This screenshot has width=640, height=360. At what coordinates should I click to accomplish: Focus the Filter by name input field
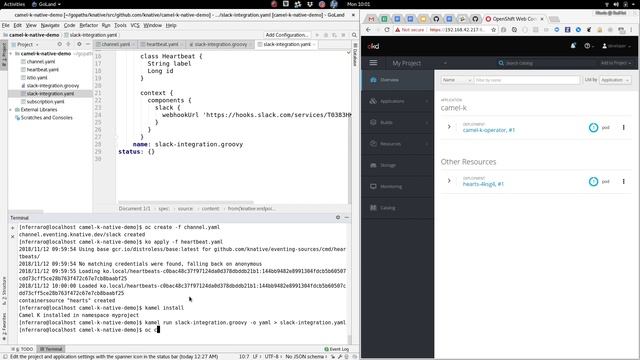(x=527, y=80)
